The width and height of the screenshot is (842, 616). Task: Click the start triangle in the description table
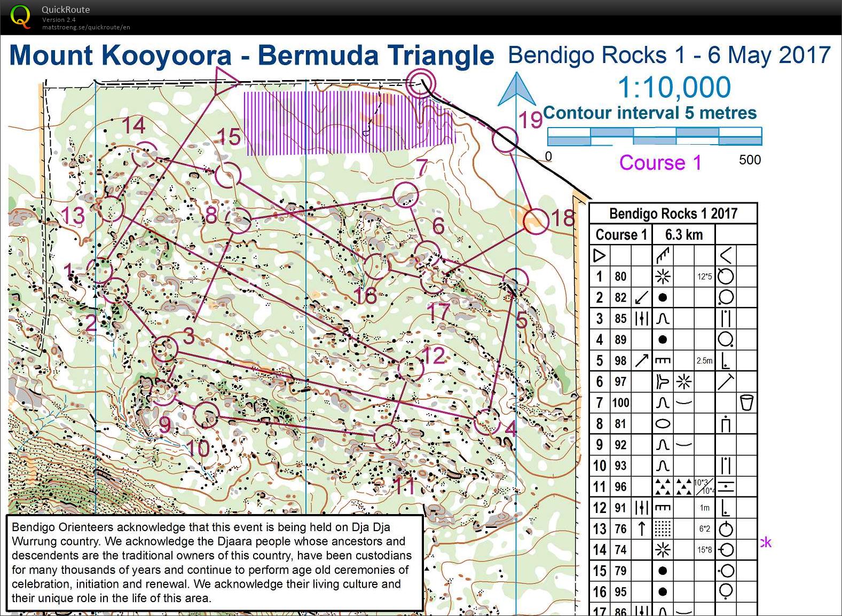600,255
